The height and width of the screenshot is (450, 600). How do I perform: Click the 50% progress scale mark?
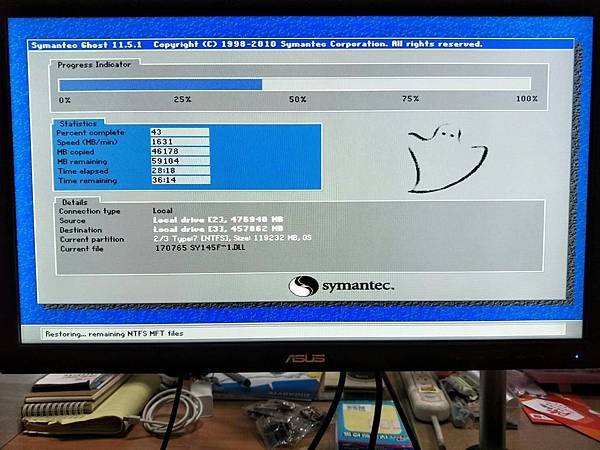(297, 99)
